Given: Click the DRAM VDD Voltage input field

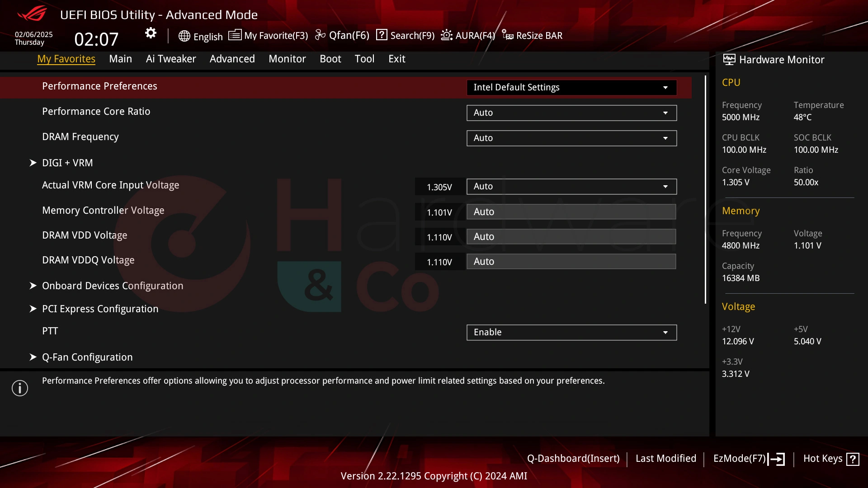Looking at the screenshot, I should tap(571, 236).
